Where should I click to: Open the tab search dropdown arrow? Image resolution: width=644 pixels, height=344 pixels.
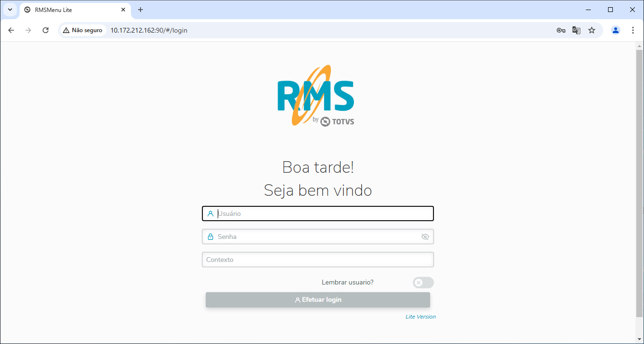10,10
